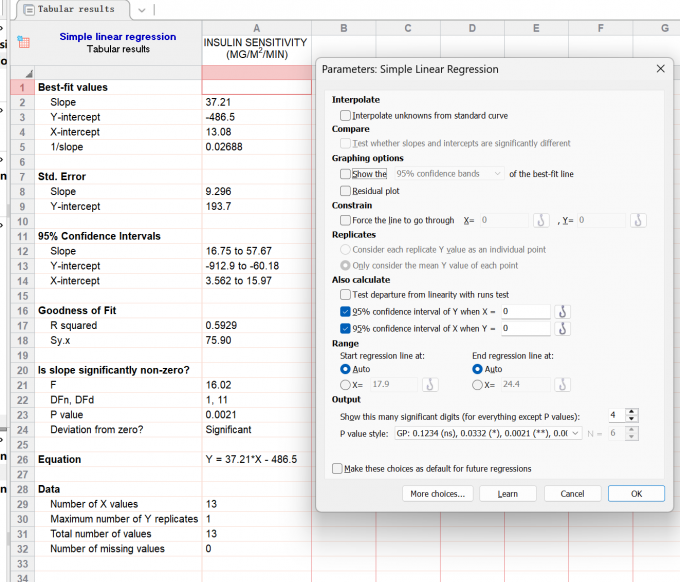Viewport: 680px width, 582px height.
Task: Click the Tabular results tab
Action: point(72,10)
